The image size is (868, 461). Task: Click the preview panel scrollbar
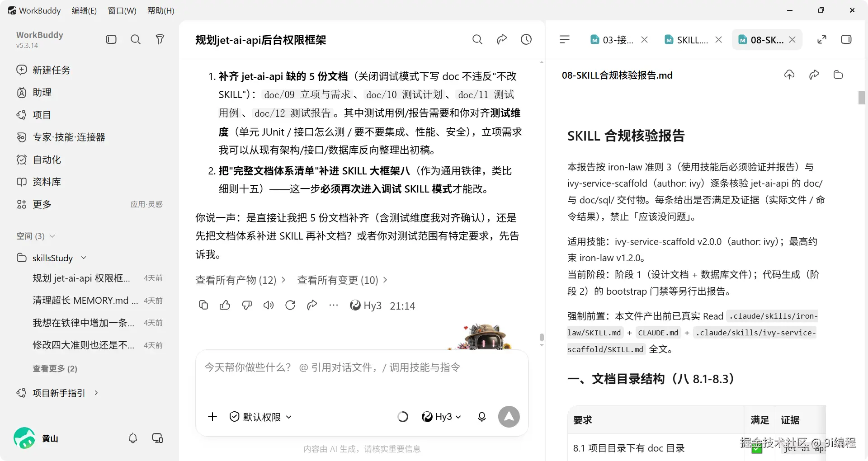point(862,98)
